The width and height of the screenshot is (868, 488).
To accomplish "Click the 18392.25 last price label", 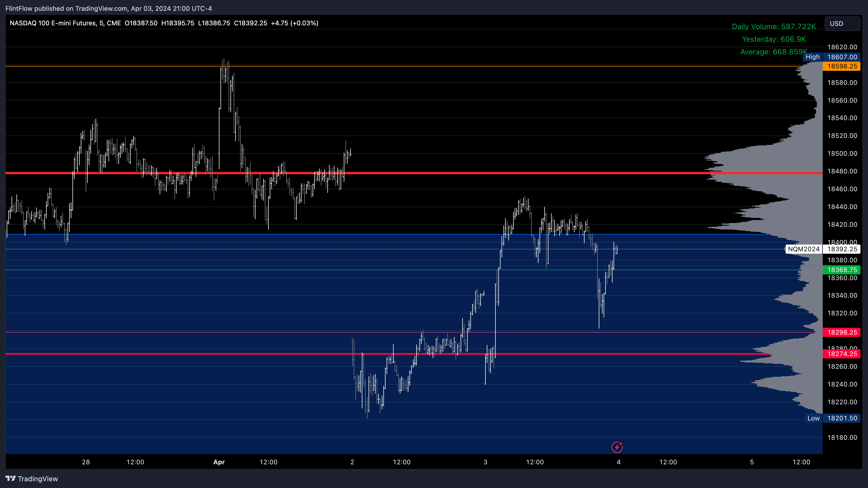I will pyautogui.click(x=842, y=249).
